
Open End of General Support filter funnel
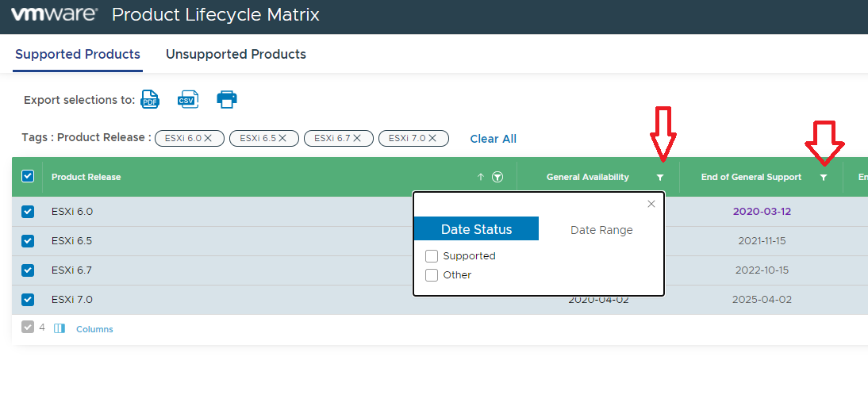pos(824,177)
